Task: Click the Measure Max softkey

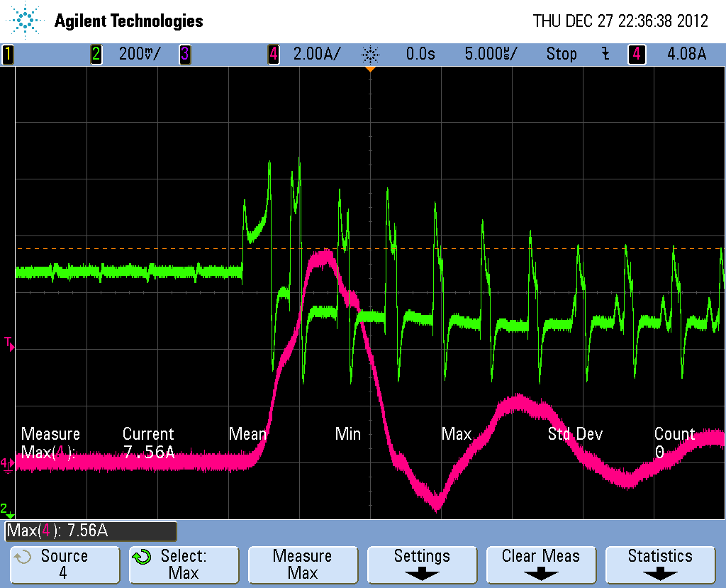Action: pos(303,565)
